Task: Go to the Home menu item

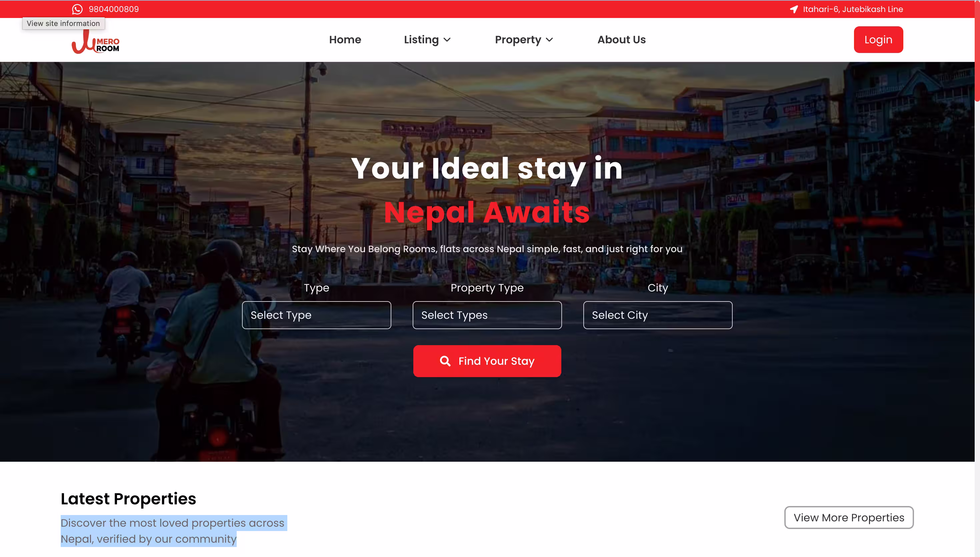Action: coord(345,40)
